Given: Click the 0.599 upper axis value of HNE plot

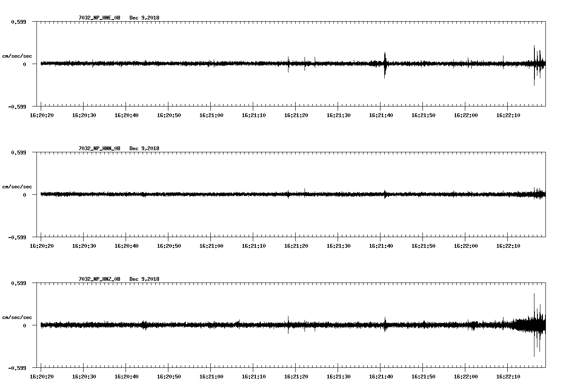Looking at the screenshot, I should 18,22.
